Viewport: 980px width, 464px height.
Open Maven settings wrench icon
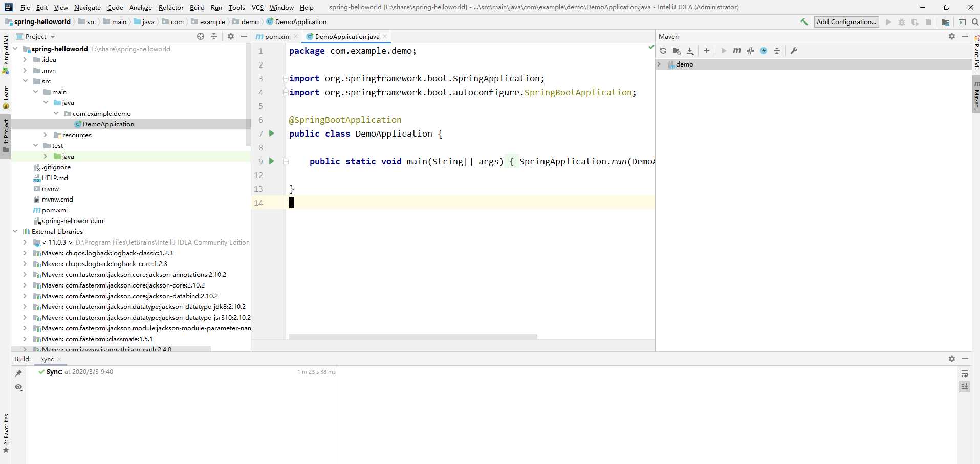tap(794, 51)
